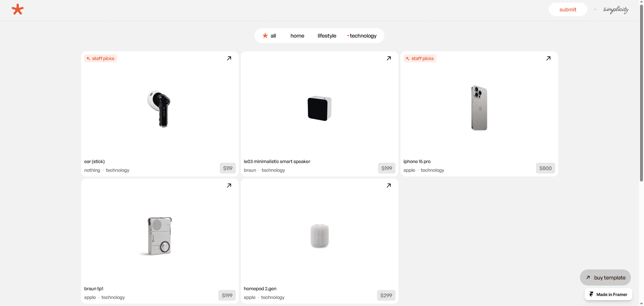The height and width of the screenshot is (306, 644).
Task: Click the iphone 15 pro title
Action: [417, 161]
